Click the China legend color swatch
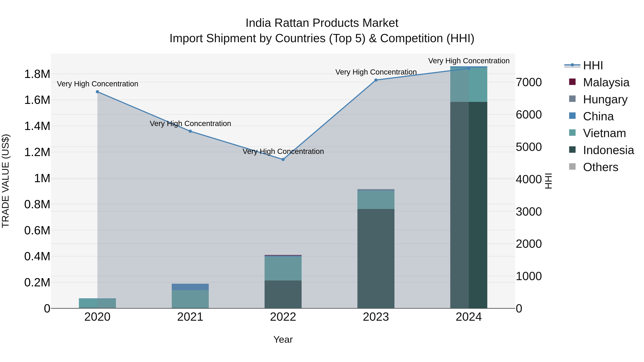The width and height of the screenshot is (644, 362). (572, 116)
